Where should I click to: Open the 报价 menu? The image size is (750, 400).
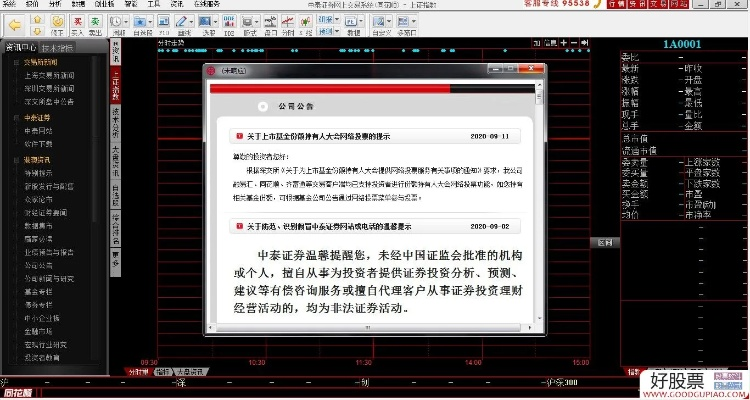point(32,4)
